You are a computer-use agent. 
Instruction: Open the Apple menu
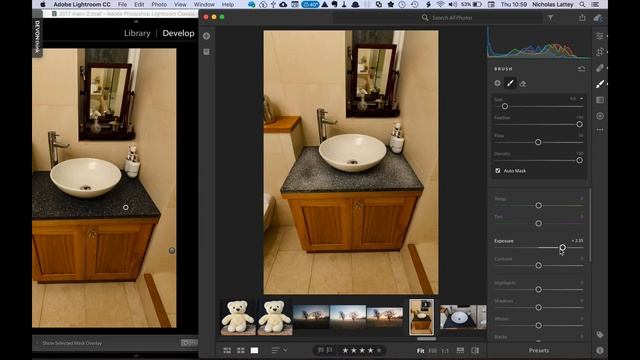coord(43,4)
